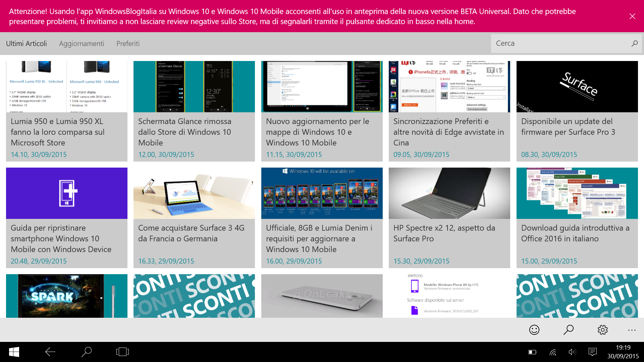The width and height of the screenshot is (644, 362).
Task: Open maps update article thumbnail
Action: tap(322, 86)
